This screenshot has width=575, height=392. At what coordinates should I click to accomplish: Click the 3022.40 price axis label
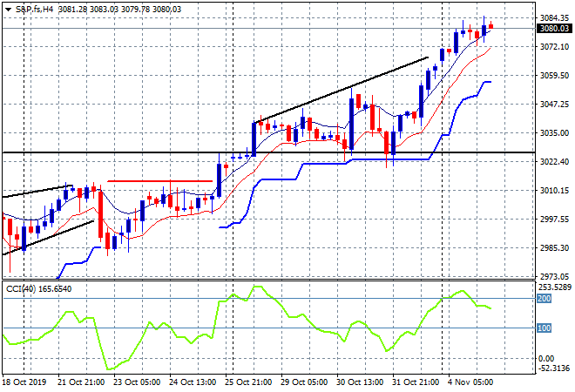[x=554, y=161]
